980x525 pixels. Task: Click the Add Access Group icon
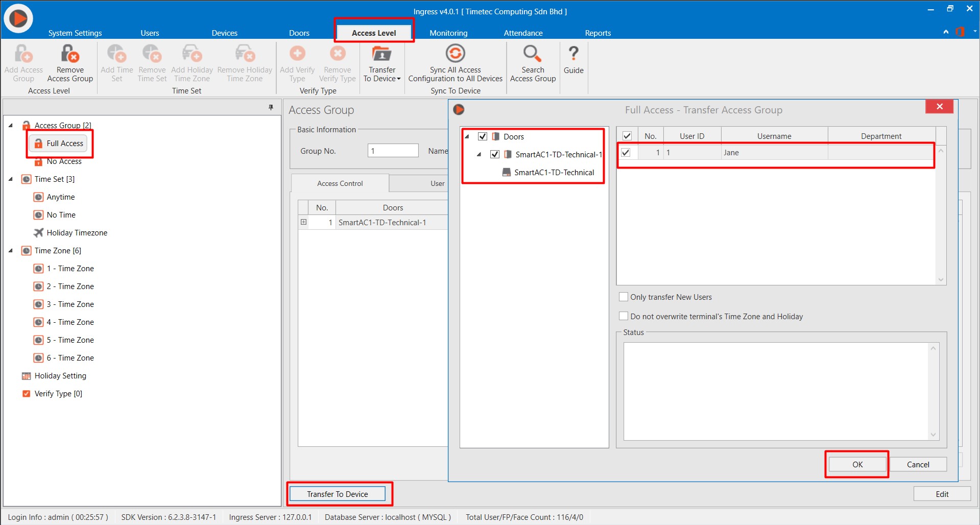[x=23, y=53]
